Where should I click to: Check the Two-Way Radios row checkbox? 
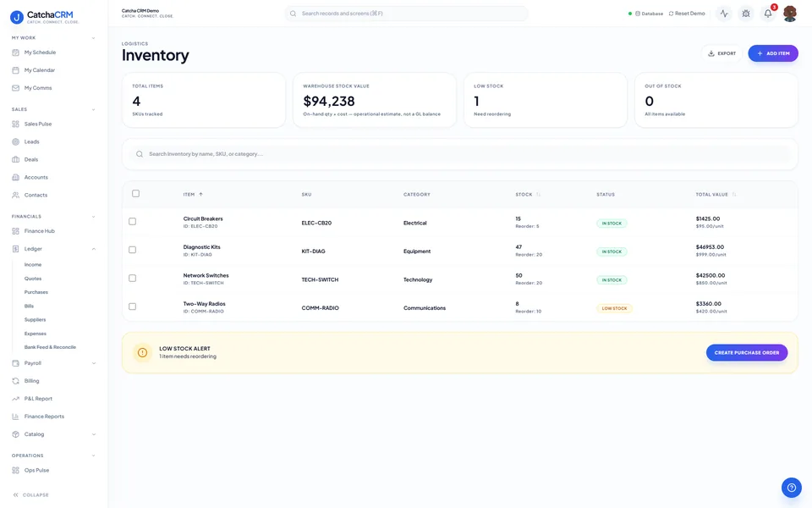pos(133,306)
